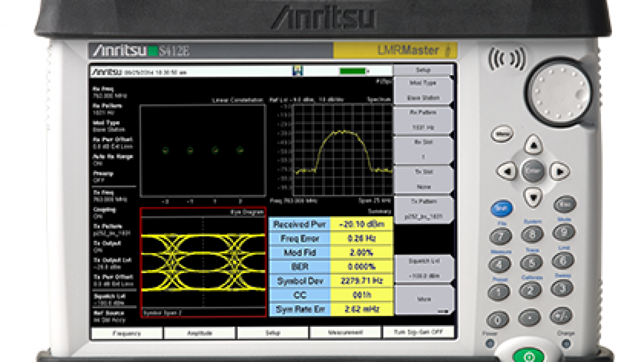This screenshot has width=644, height=362.
Task: Push the Esc key
Action: [565, 204]
